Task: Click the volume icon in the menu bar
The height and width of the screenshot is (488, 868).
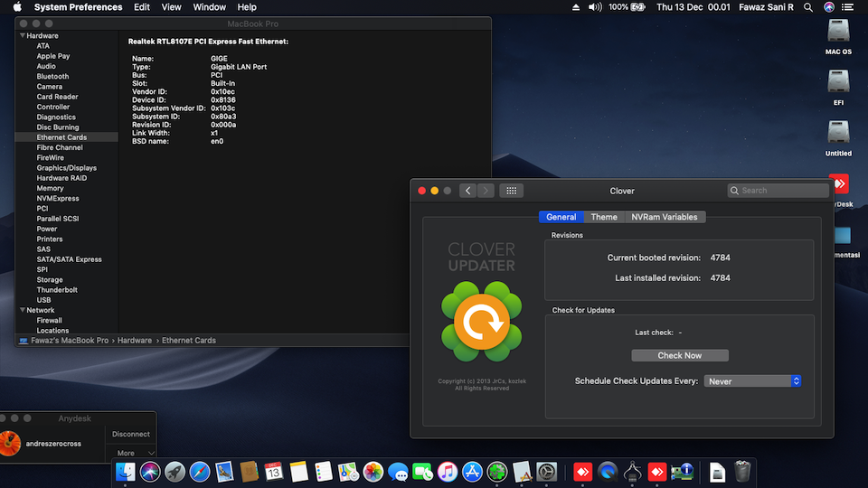Action: pos(594,7)
